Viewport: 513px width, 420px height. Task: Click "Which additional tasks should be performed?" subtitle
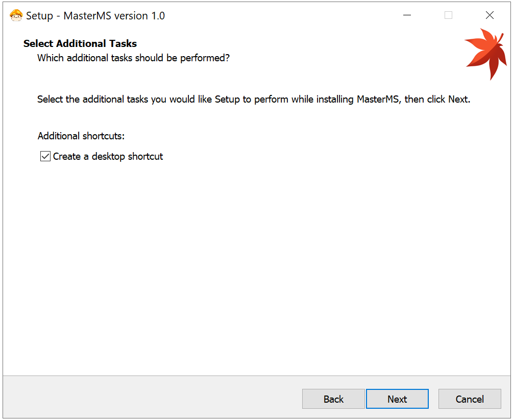133,58
